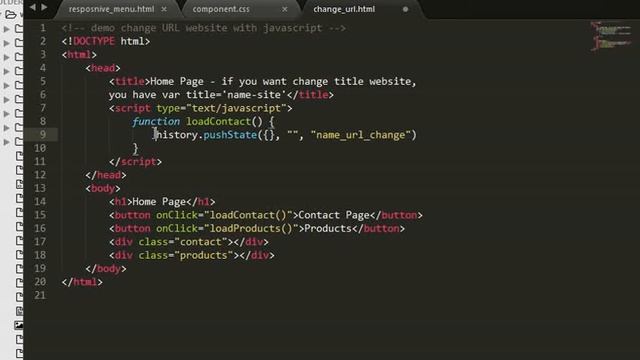The width and height of the screenshot is (640, 360).
Task: Click the opening head tag
Action: (103, 68)
